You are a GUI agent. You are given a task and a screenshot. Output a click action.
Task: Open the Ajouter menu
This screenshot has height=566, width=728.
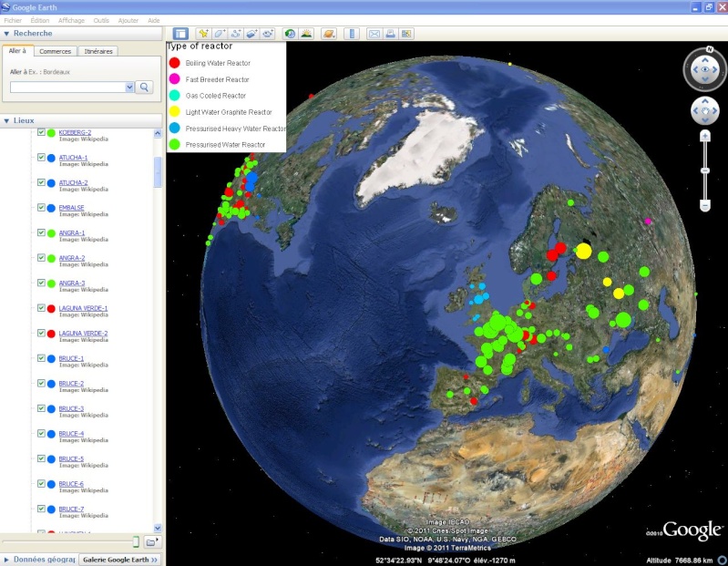pos(128,20)
